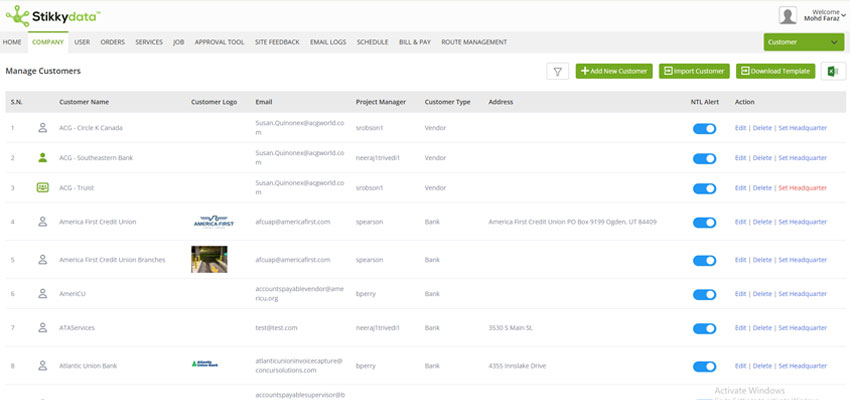Open the BILL & PAY tab
The image size is (850, 400).
pos(415,42)
